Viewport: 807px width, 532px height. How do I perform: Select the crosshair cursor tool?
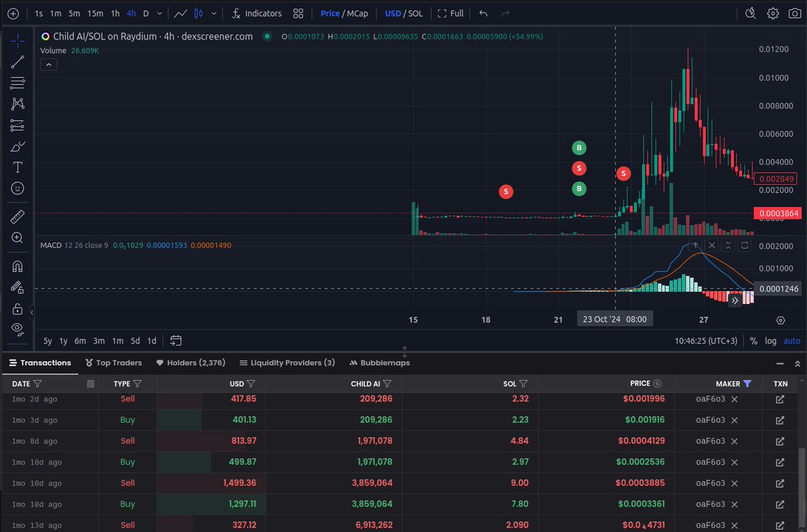point(17,40)
